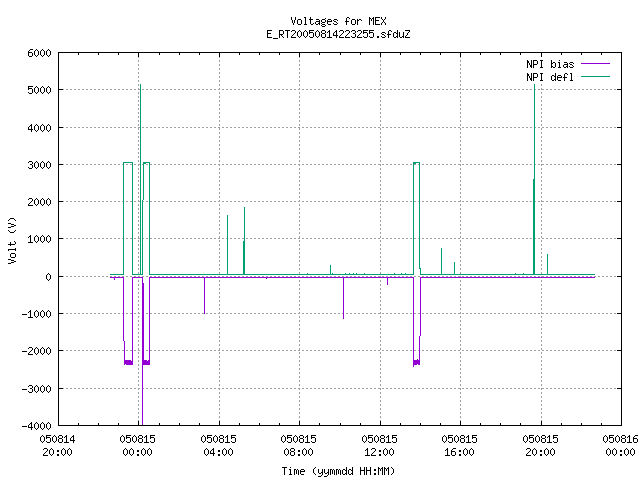Click the '050815 00:00' x-axis label
This screenshot has height=480, width=640.
138,445
